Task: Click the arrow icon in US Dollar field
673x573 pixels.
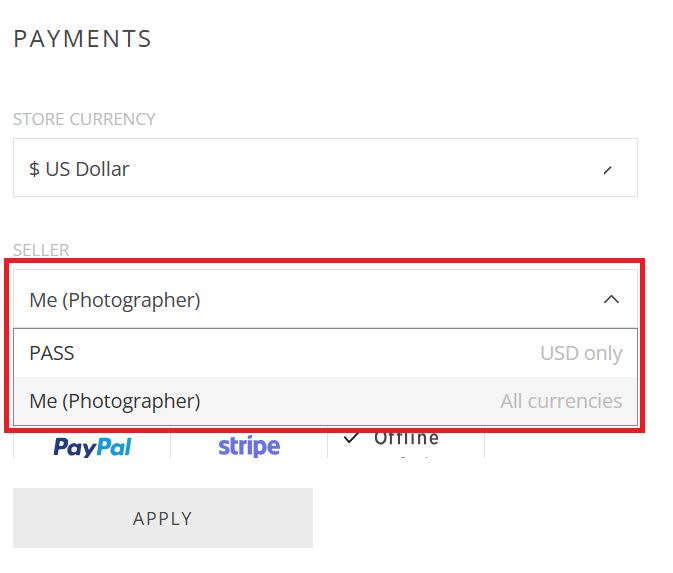Action: 607,170
